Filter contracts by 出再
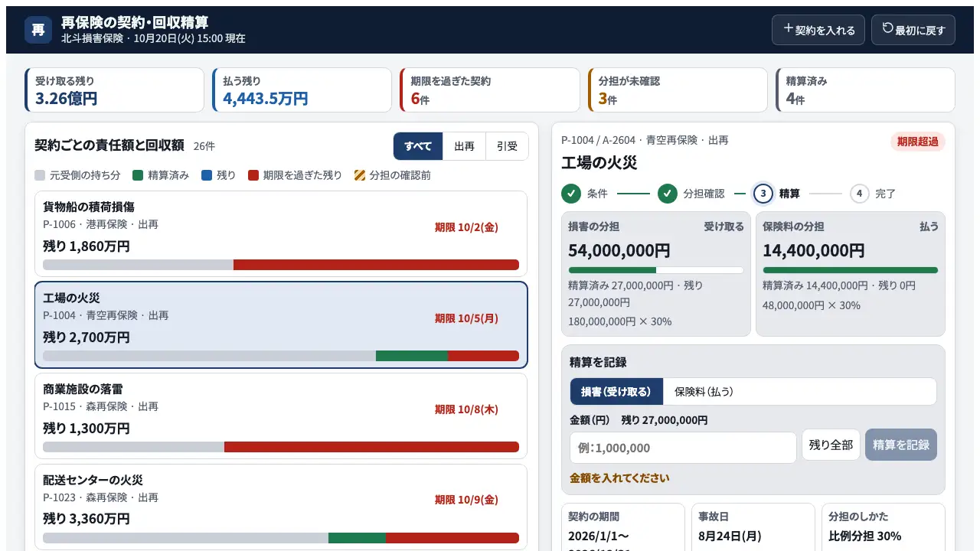980x551 pixels. [464, 146]
